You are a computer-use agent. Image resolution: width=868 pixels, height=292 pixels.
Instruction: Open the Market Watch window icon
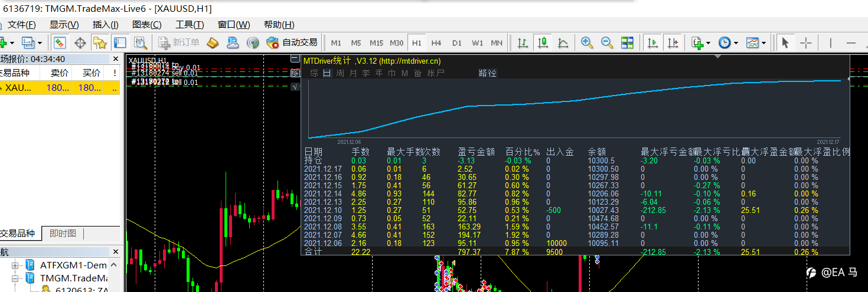click(x=60, y=42)
